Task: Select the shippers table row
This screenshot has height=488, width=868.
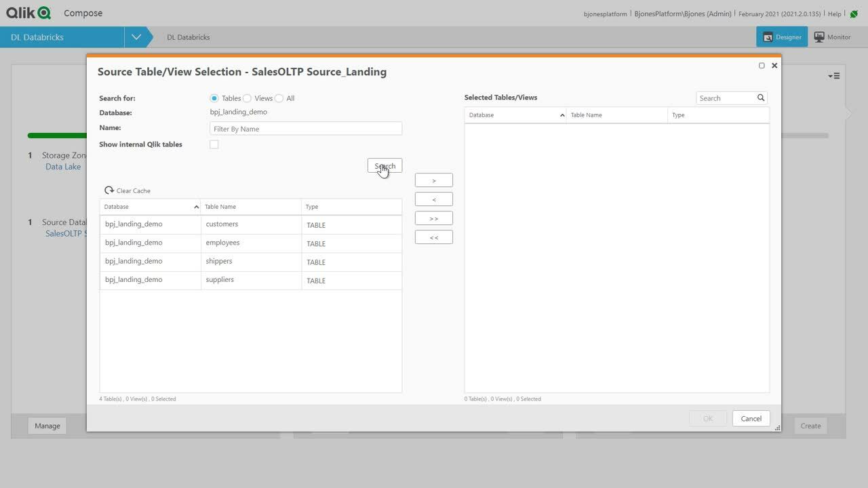Action: click(x=251, y=262)
